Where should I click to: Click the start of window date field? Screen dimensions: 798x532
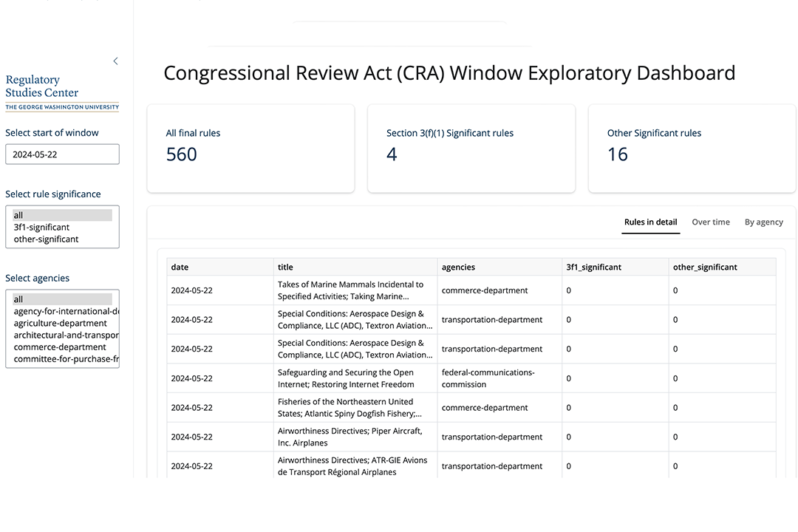[x=62, y=154]
